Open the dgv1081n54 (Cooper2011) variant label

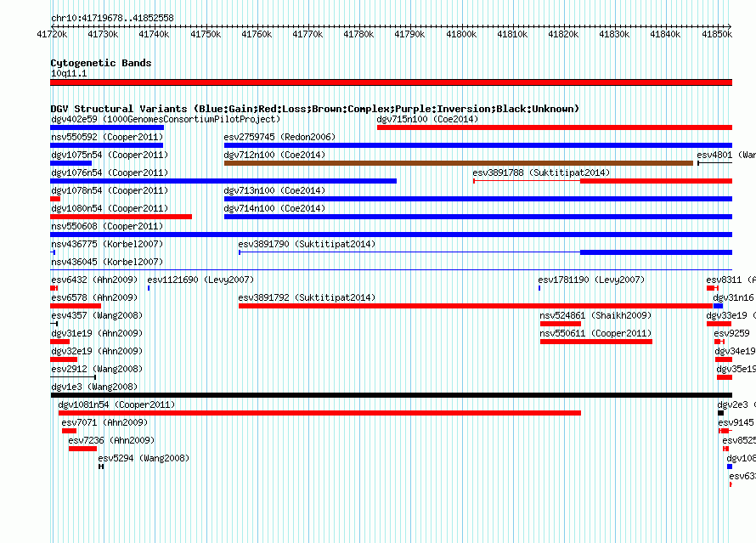tap(116, 404)
